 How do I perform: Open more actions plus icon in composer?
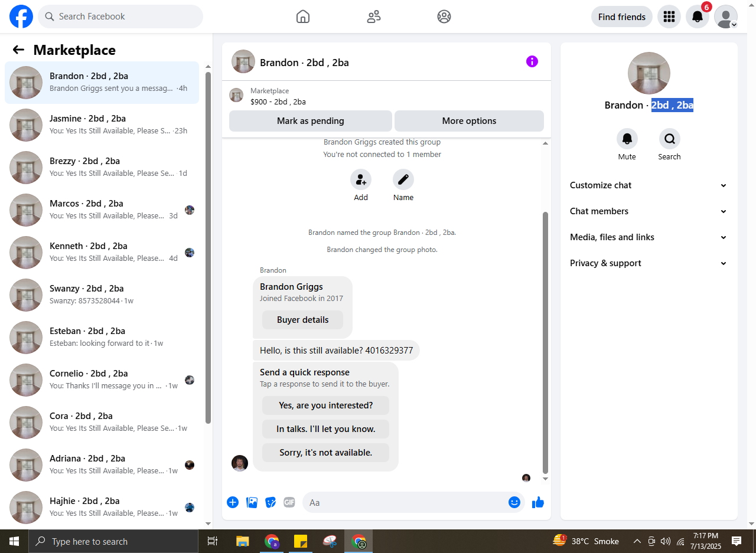233,502
